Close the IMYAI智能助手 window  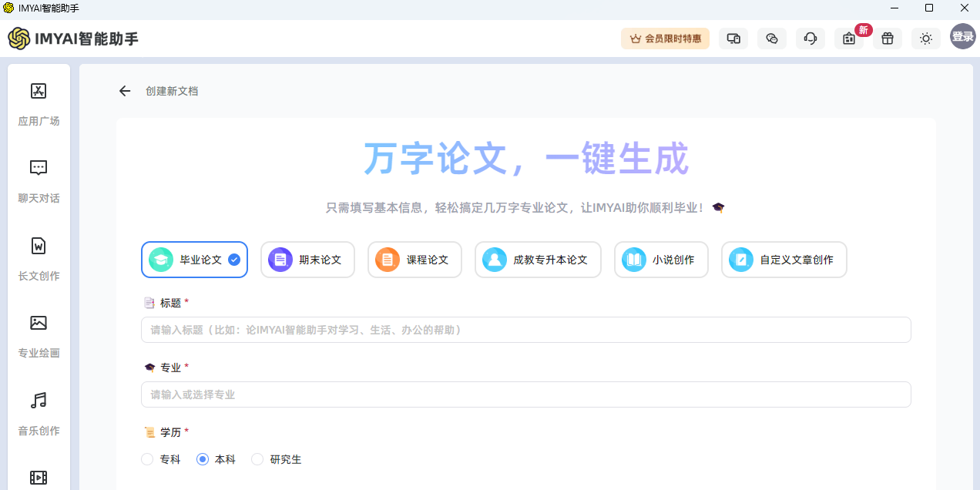(964, 8)
